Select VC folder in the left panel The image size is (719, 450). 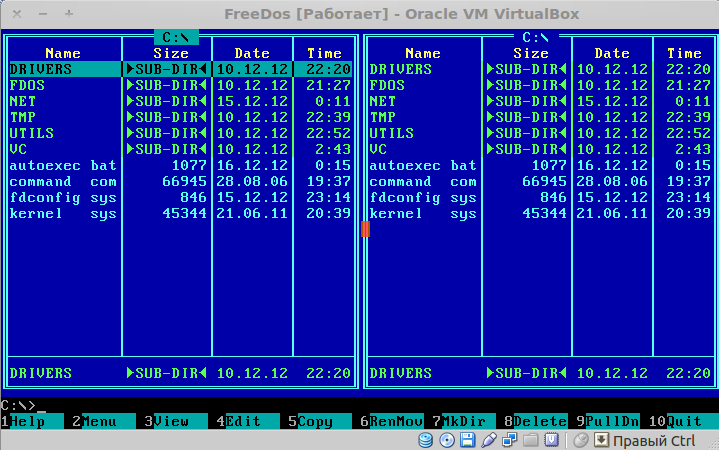[x=181, y=150]
